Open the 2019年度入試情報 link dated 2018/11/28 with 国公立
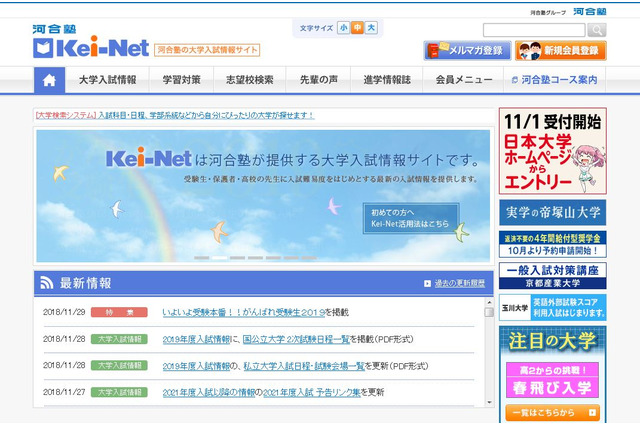640x426 pixels. pyautogui.click(x=196, y=339)
